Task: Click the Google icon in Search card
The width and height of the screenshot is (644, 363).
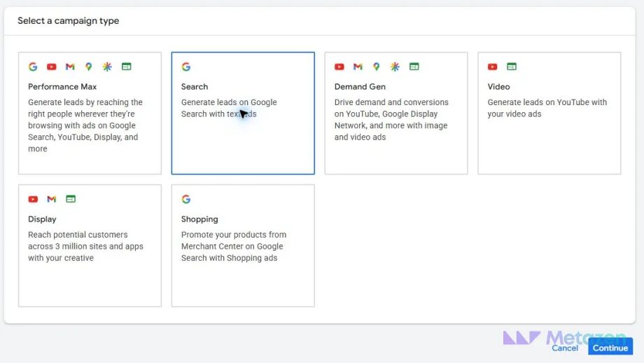Action: click(186, 67)
